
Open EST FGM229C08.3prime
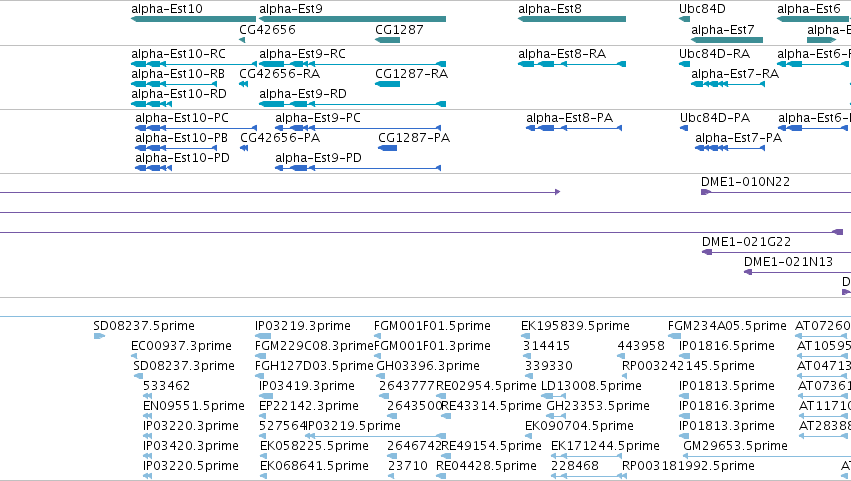click(x=259, y=356)
